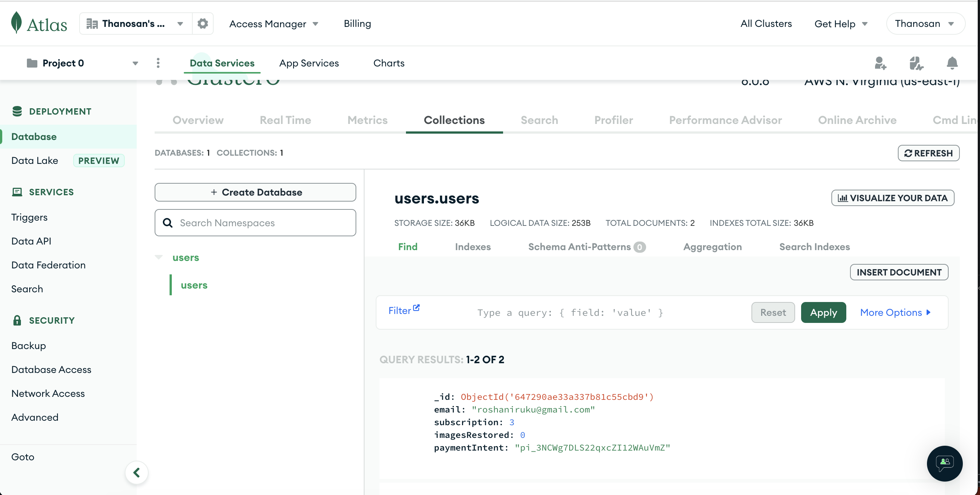Click the activity feed icon

click(916, 63)
